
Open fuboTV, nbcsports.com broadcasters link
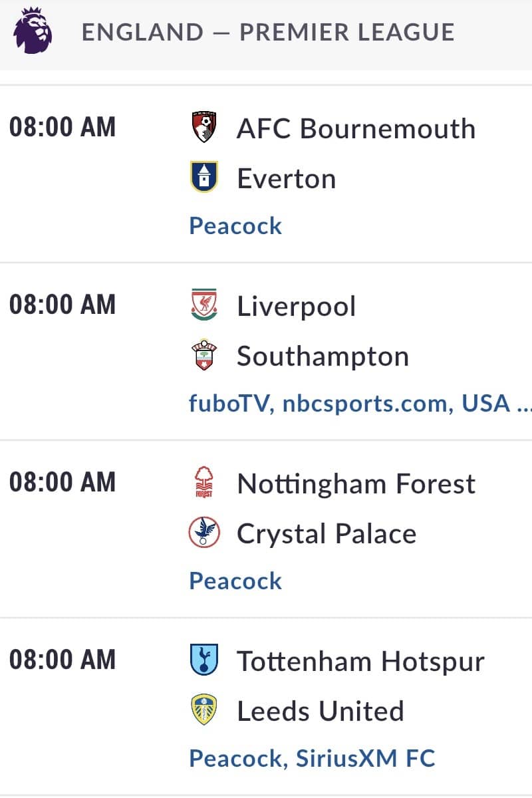click(x=360, y=403)
